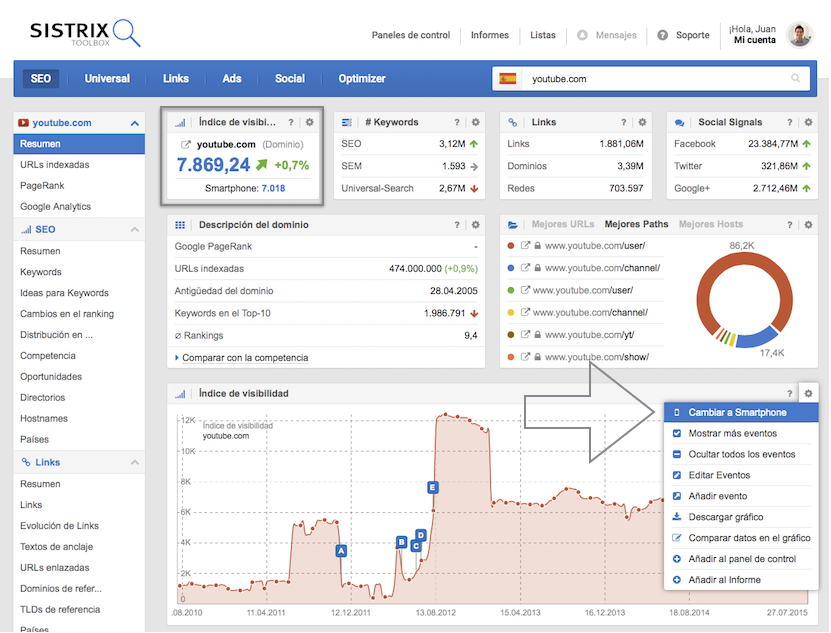Click the search magnifier icon in domain field
This screenshot has height=633, width=831.
pyautogui.click(x=796, y=78)
